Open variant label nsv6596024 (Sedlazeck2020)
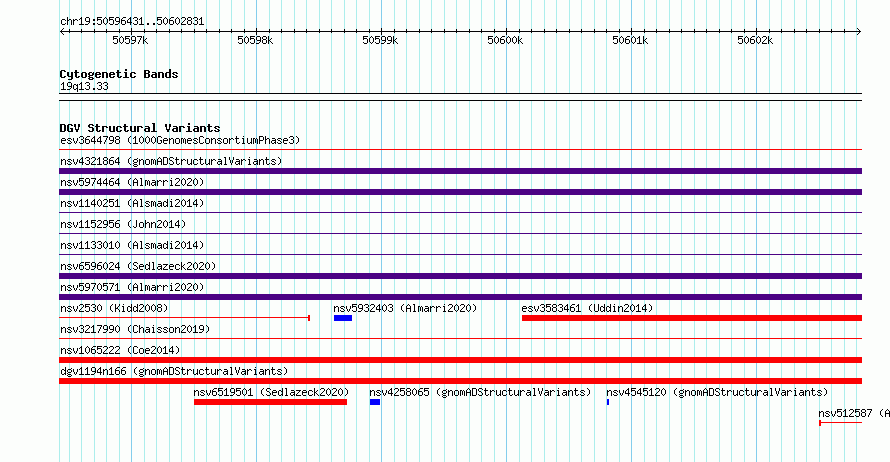This screenshot has height=462, width=890. click(138, 266)
